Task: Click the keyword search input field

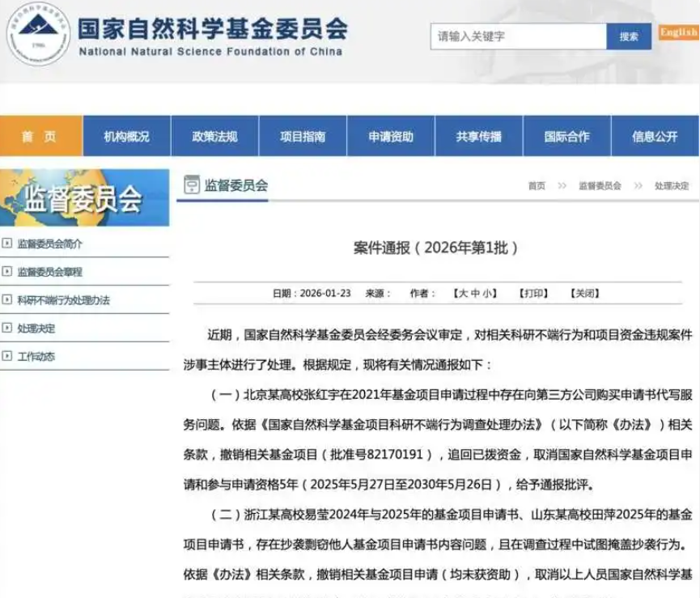Action: (518, 36)
